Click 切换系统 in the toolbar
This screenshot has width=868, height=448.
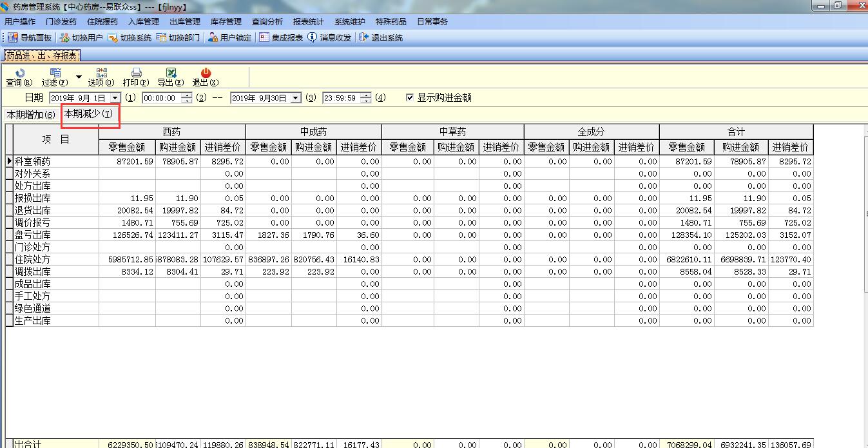130,38
